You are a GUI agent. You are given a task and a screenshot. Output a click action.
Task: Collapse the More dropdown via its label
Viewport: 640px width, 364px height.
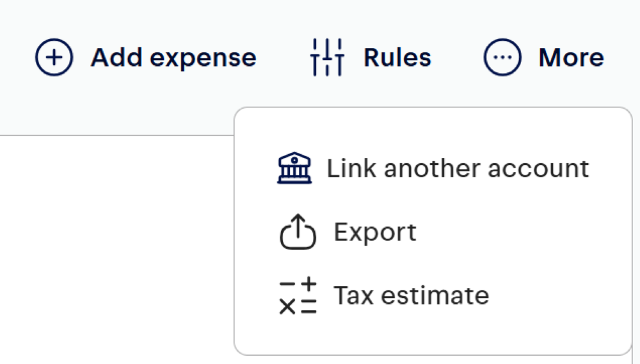click(572, 58)
